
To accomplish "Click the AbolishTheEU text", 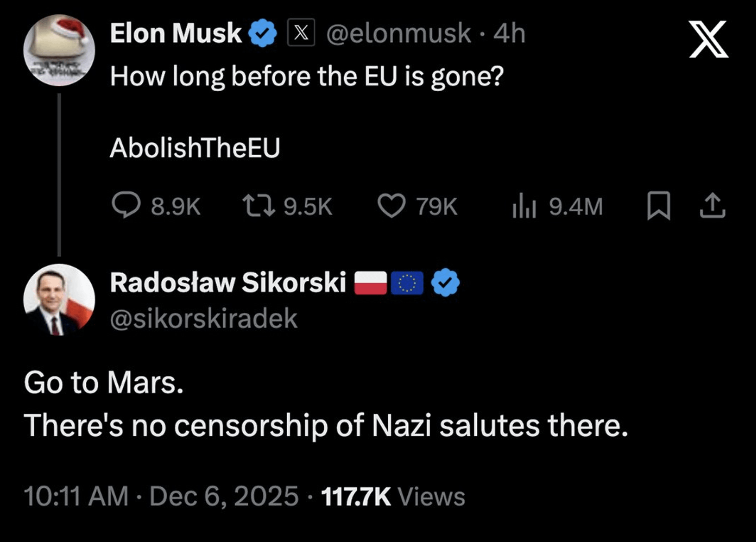I will (x=195, y=148).
